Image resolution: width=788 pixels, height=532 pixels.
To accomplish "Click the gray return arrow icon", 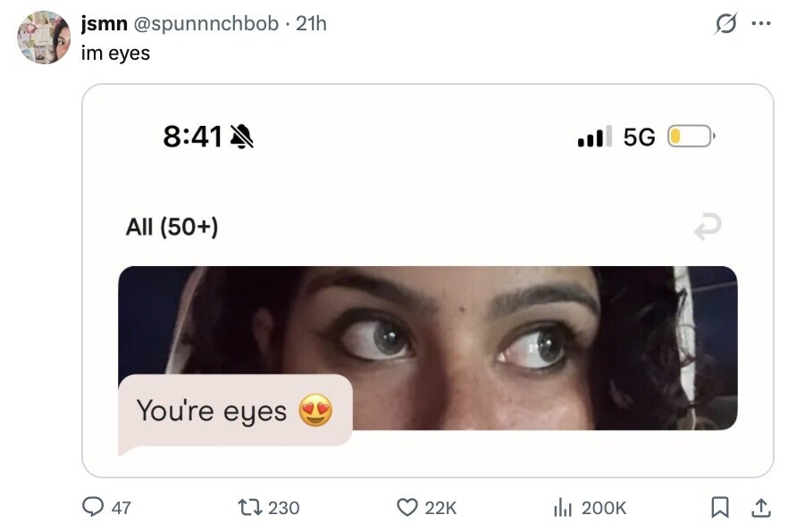I will (x=708, y=228).
